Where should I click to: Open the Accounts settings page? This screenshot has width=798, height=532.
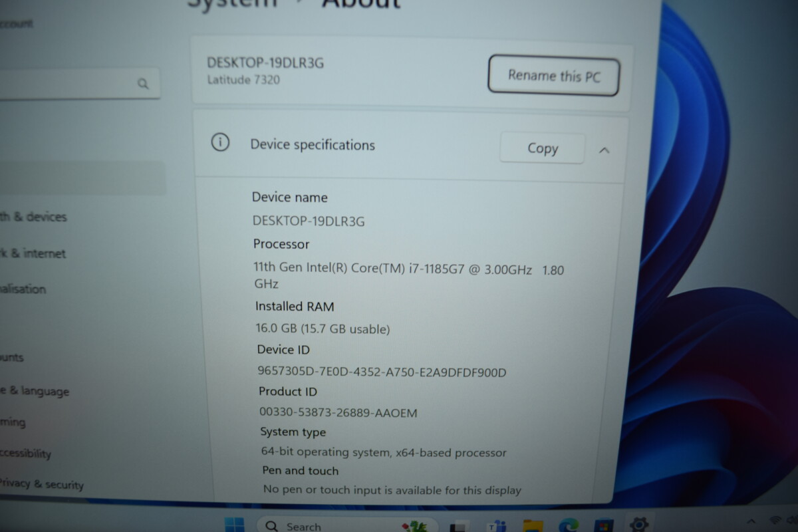[12, 357]
